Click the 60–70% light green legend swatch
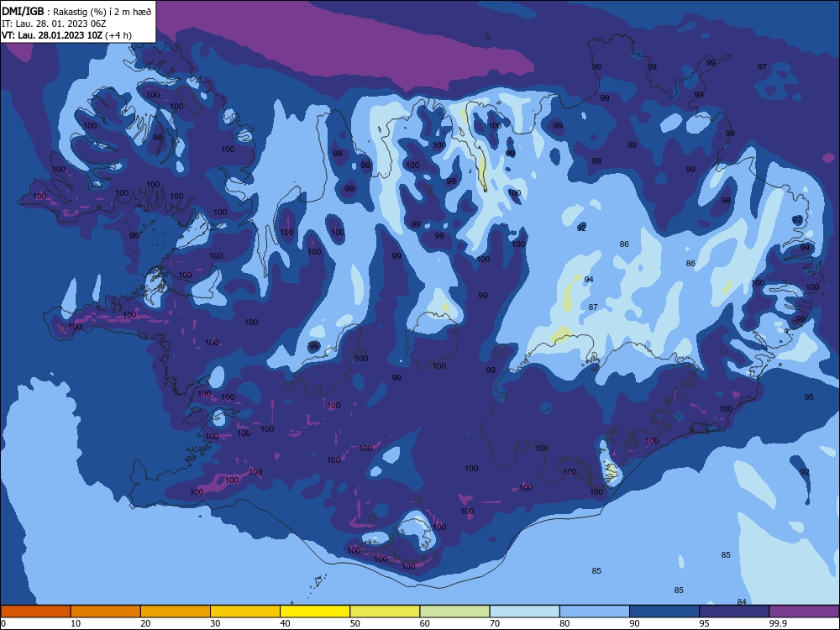Screen dimensions: 840x630 pos(454,612)
